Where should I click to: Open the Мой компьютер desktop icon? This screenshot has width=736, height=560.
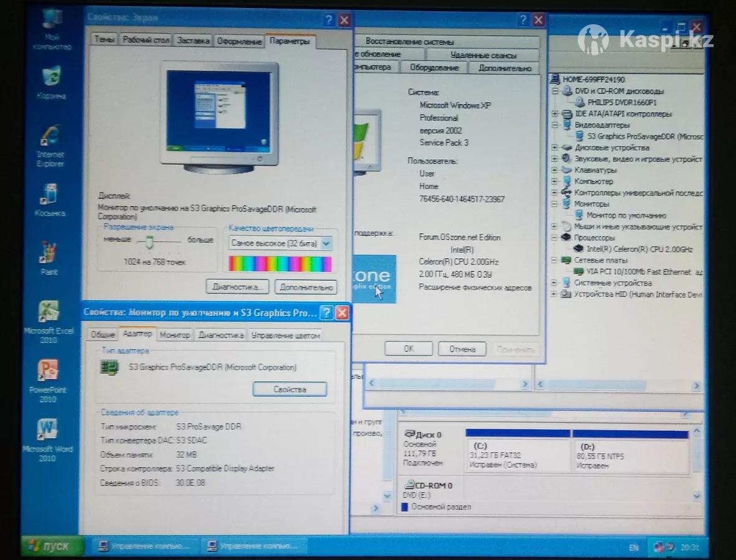tap(51, 28)
